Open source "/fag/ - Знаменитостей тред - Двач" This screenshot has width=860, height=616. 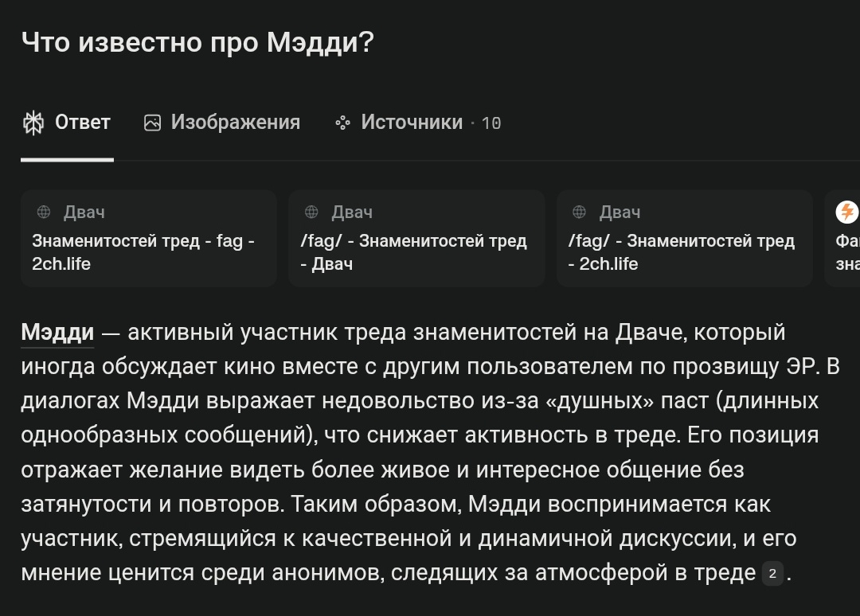coord(416,239)
